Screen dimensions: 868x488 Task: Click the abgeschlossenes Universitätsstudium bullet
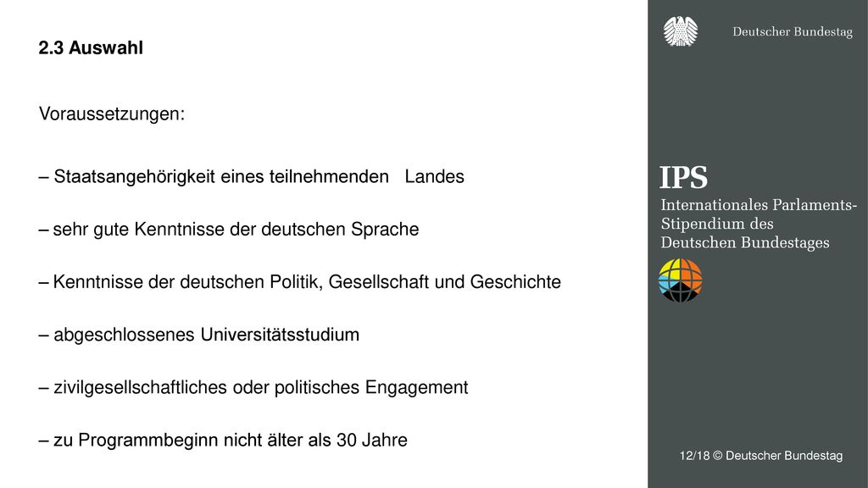[198, 335]
